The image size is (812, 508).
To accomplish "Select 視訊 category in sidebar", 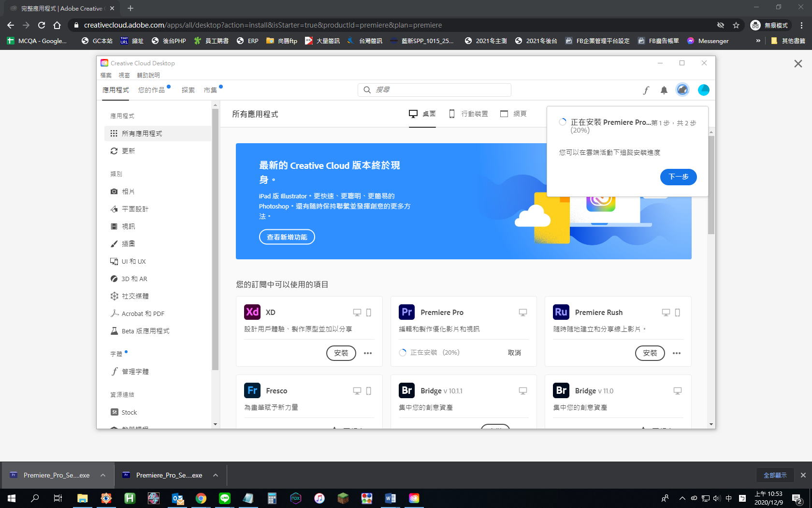I will point(128,226).
